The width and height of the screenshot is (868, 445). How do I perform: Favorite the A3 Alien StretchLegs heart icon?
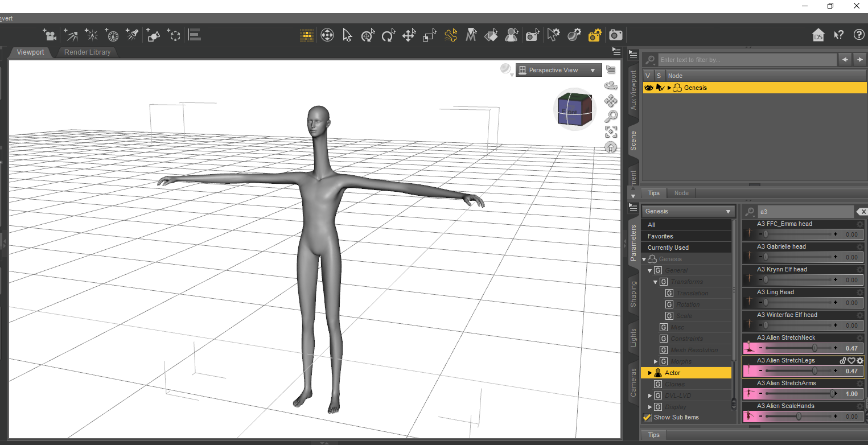[851, 361]
